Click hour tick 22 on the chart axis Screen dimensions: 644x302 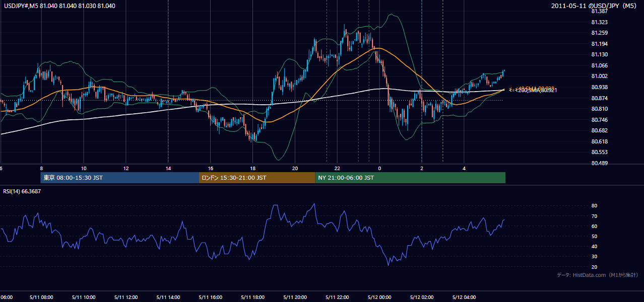coord(338,168)
